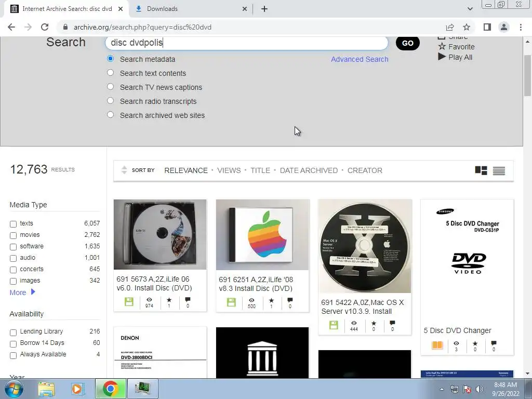Show hidden tray icons arrow
Image resolution: width=532 pixels, height=399 pixels.
442,389
